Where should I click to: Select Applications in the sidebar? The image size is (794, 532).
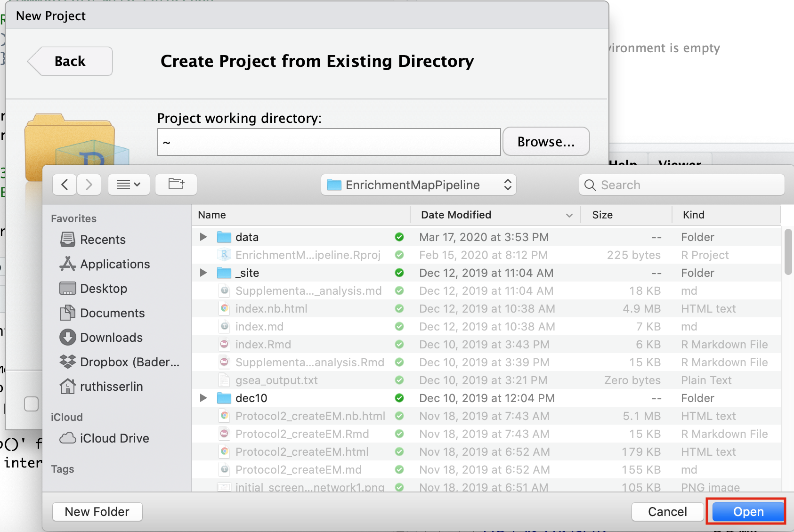115,264
